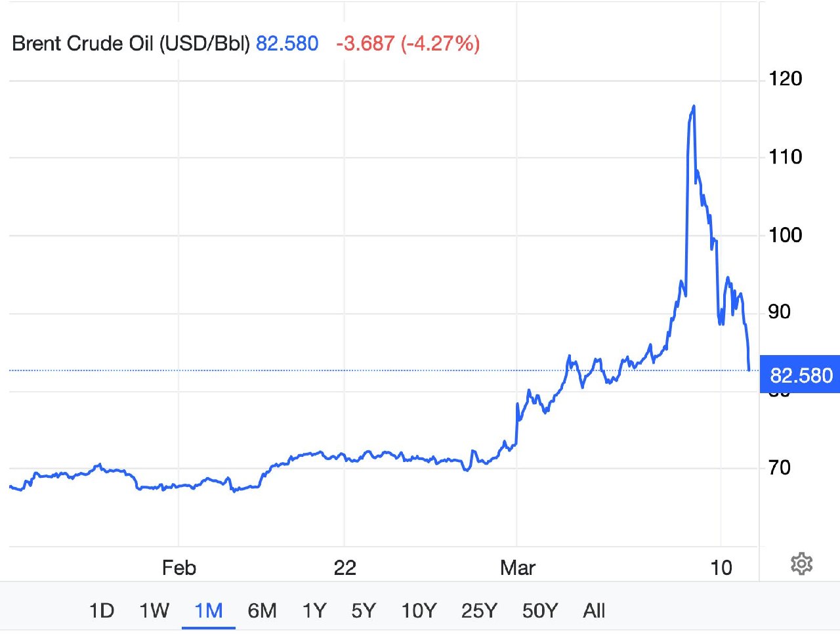Click the current price value 82.580 header
Screen dimensions: 840x634
(287, 44)
